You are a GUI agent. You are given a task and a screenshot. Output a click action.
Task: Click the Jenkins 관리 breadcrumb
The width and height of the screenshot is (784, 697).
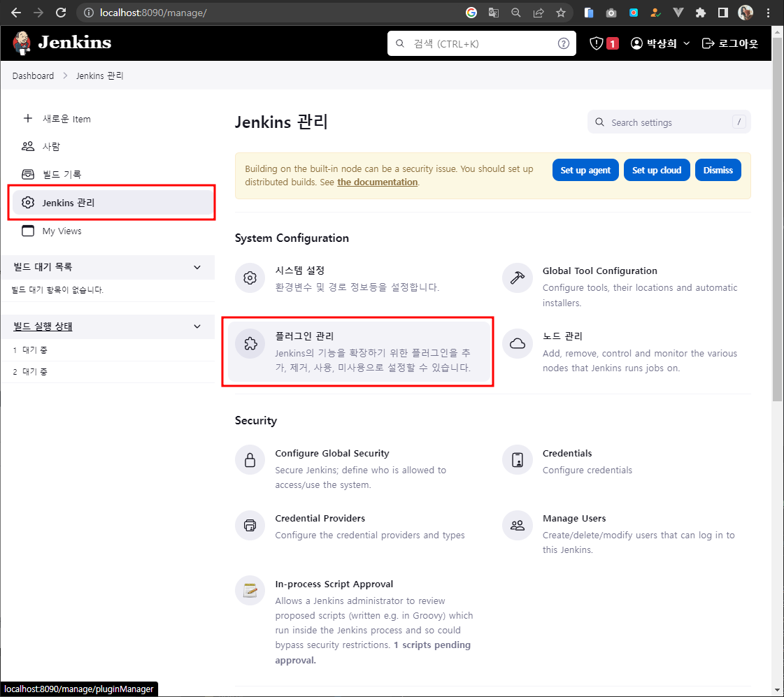coord(99,76)
